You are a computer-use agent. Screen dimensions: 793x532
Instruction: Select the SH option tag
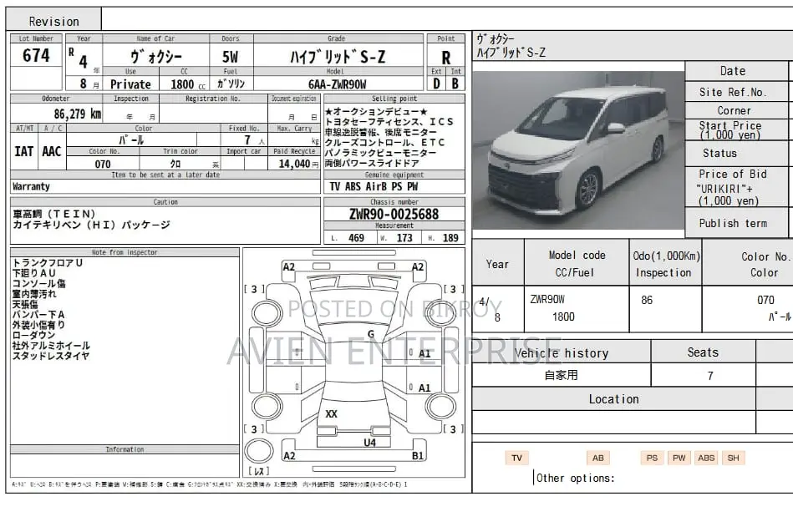coord(734,458)
